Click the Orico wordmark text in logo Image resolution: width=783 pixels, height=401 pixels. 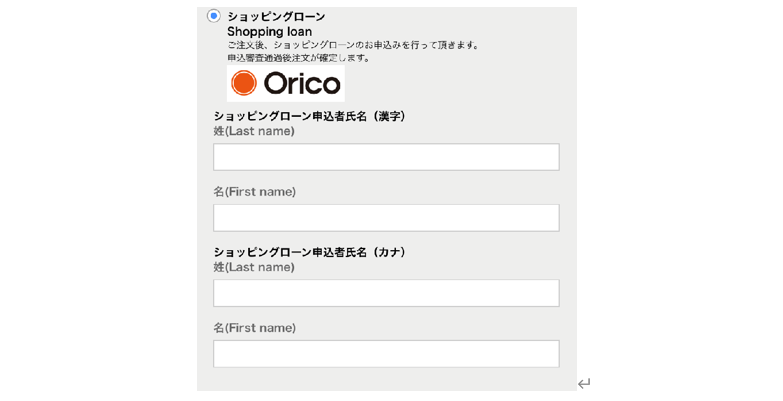(302, 83)
